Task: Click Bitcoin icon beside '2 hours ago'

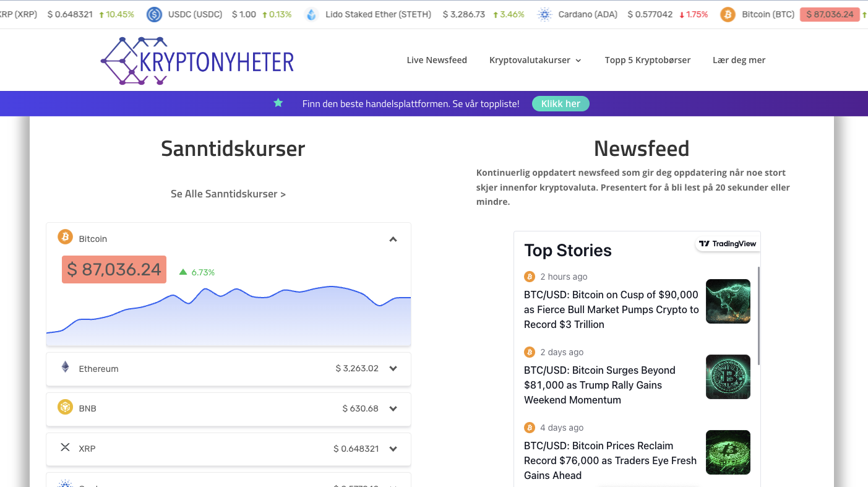Action: 530,277
